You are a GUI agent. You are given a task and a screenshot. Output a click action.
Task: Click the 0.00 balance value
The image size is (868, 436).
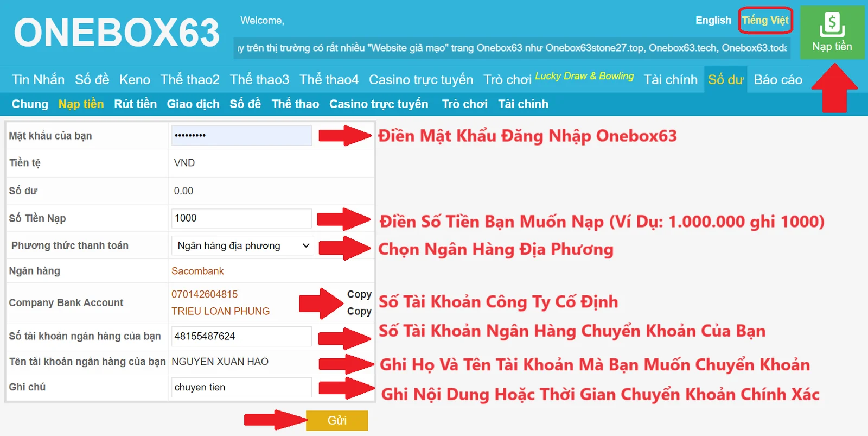[x=183, y=191]
